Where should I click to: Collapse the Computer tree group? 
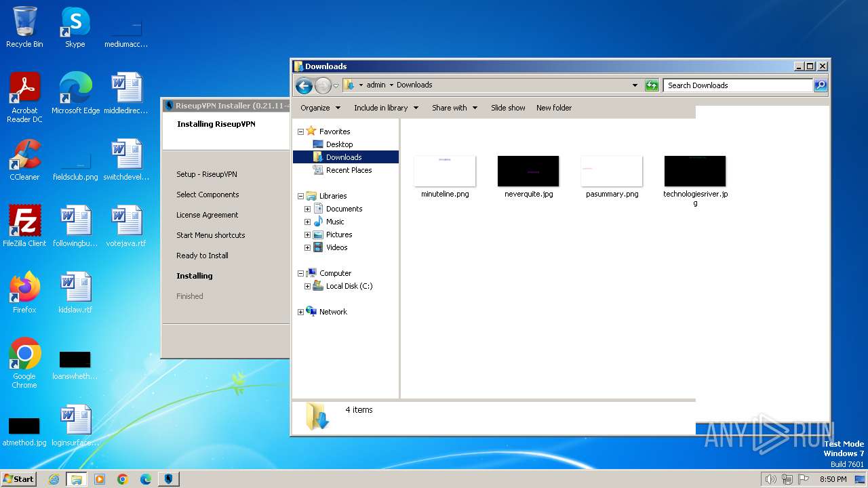(x=300, y=273)
